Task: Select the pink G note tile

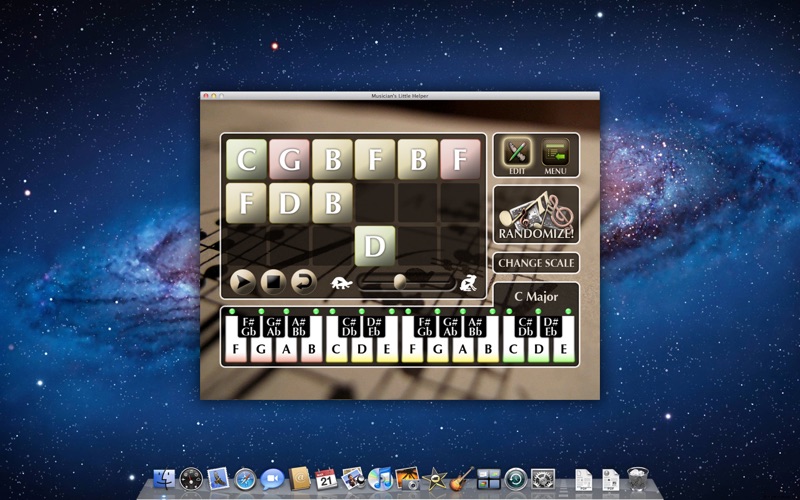Action: [x=289, y=159]
